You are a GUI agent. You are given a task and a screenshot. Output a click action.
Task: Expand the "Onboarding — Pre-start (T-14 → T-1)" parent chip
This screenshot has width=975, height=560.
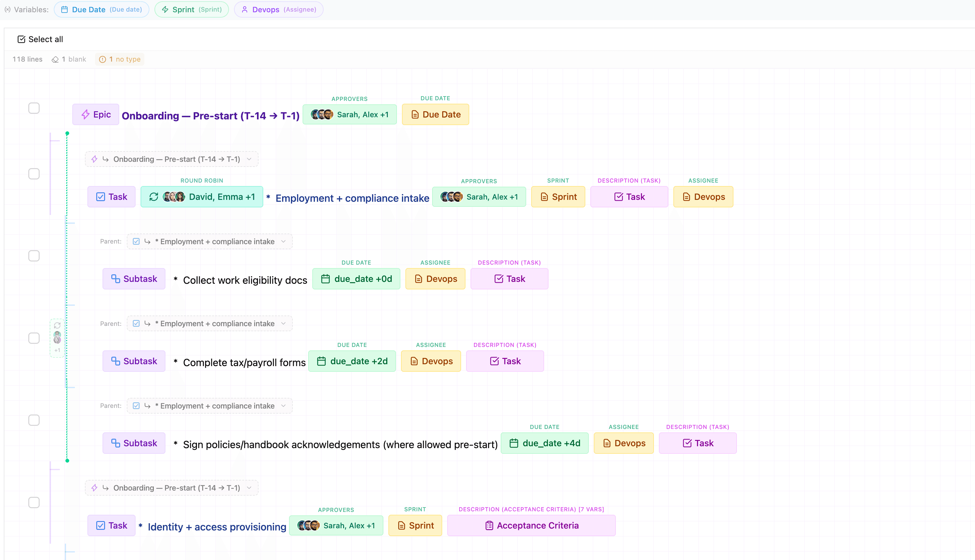click(x=171, y=159)
